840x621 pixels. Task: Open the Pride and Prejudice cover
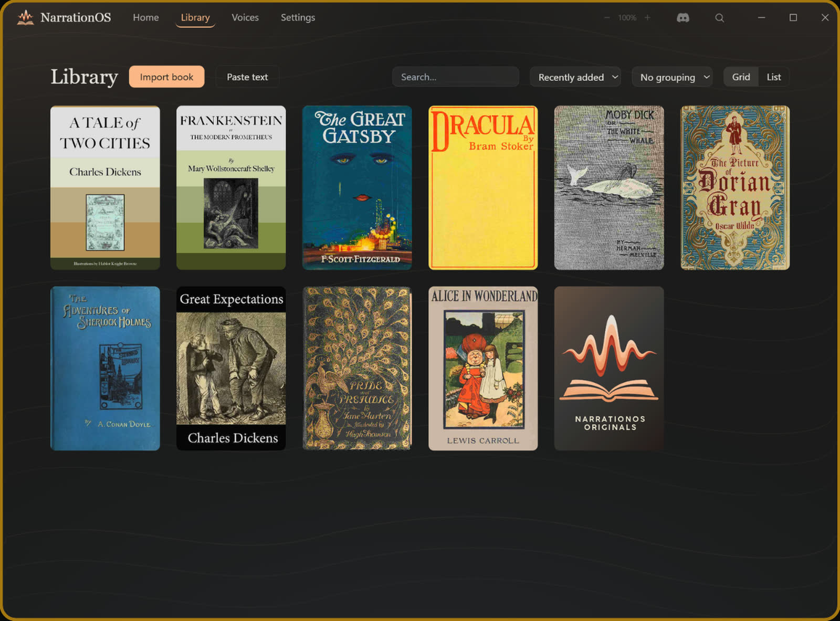(x=357, y=369)
